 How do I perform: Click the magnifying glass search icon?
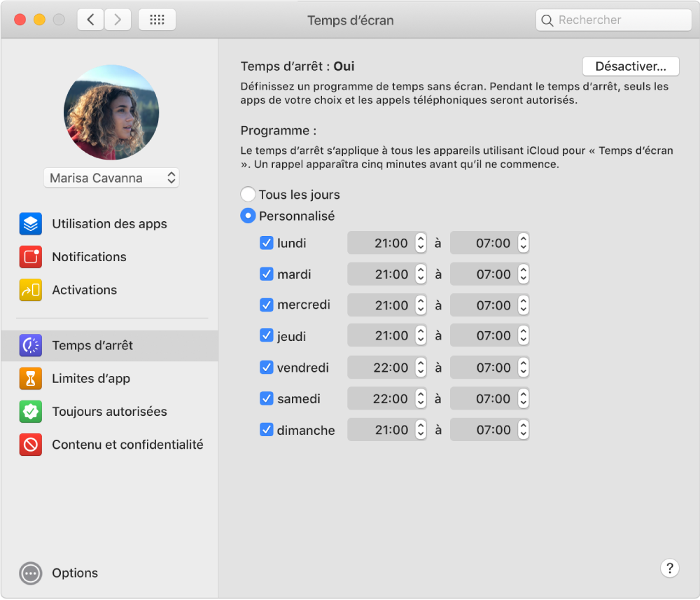[547, 20]
